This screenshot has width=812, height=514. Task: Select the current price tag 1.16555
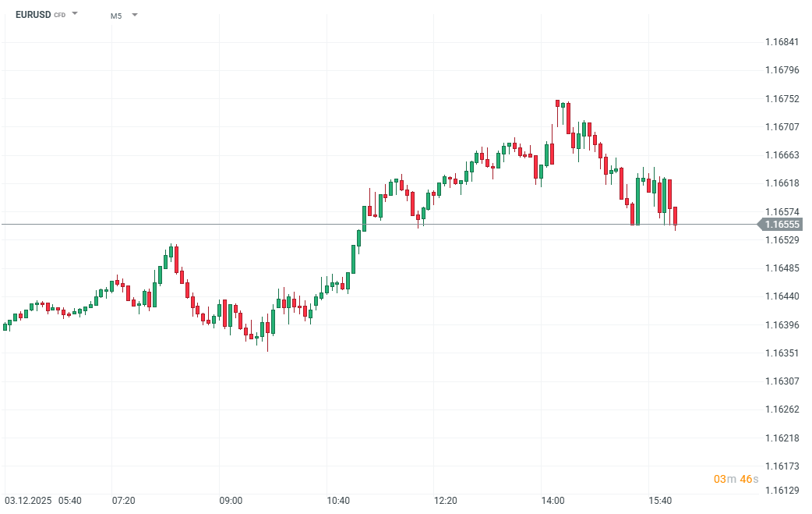pyautogui.click(x=782, y=225)
